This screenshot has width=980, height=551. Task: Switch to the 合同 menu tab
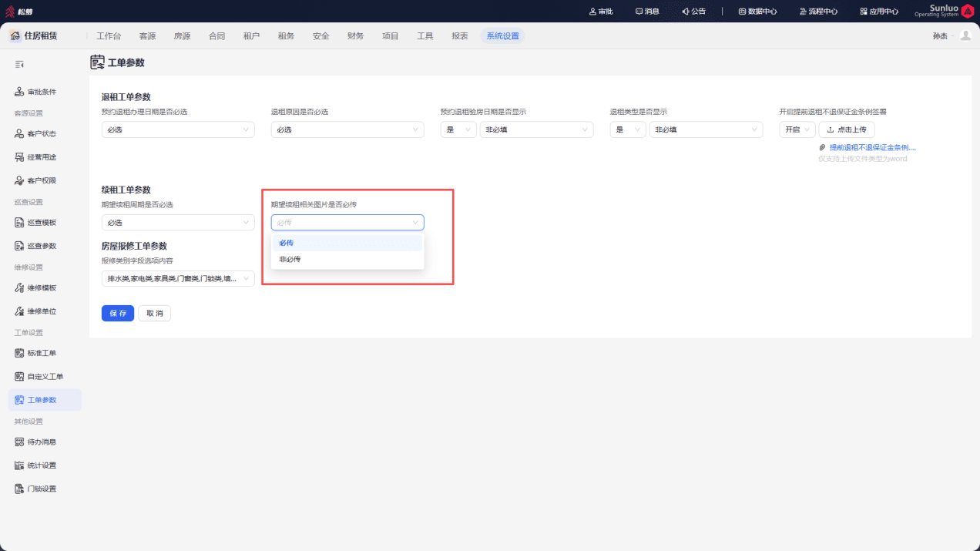(216, 35)
